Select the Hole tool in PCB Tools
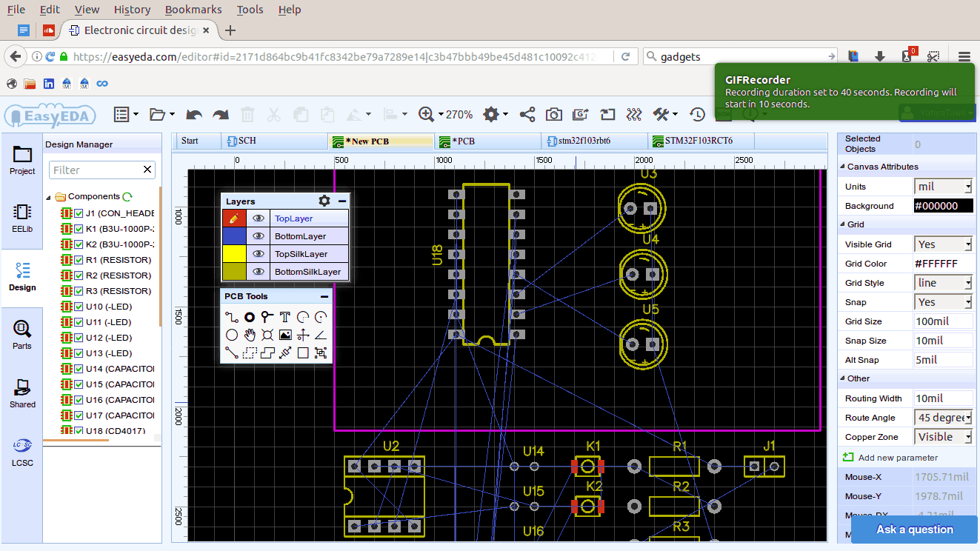 (x=267, y=335)
